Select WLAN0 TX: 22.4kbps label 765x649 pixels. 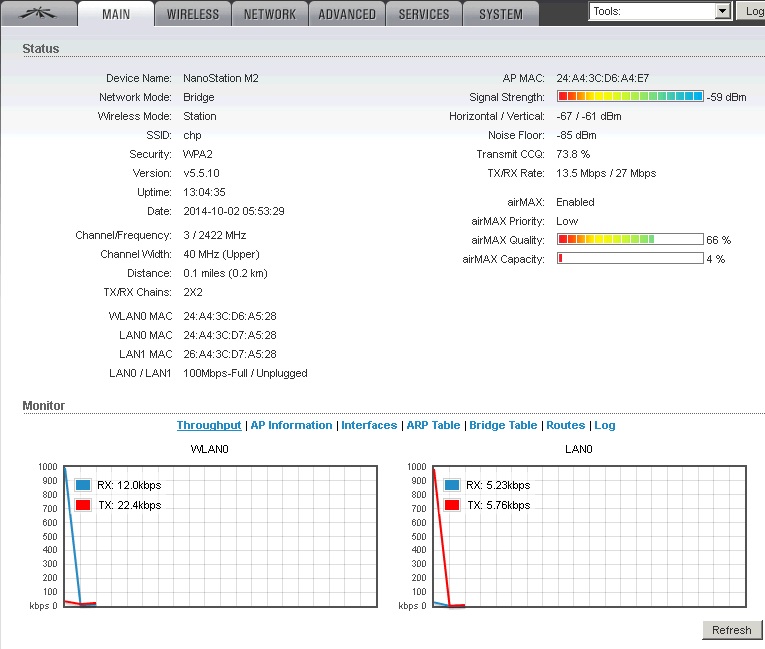(x=130, y=505)
